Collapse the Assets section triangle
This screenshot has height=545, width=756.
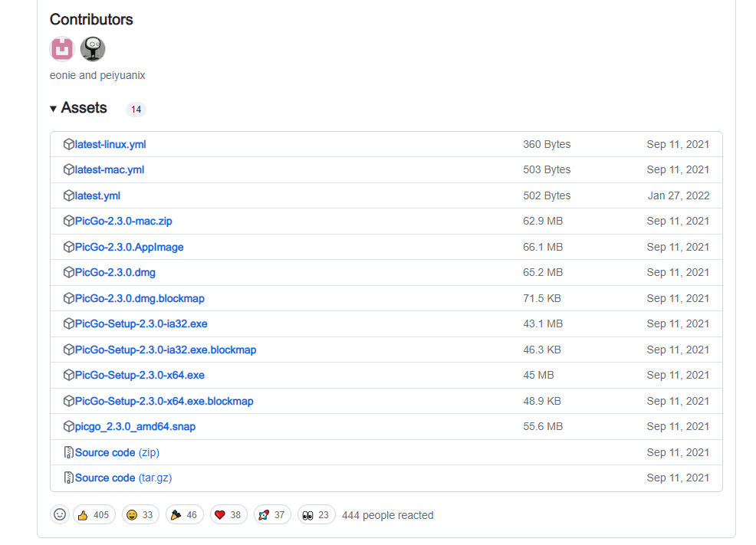click(x=53, y=109)
